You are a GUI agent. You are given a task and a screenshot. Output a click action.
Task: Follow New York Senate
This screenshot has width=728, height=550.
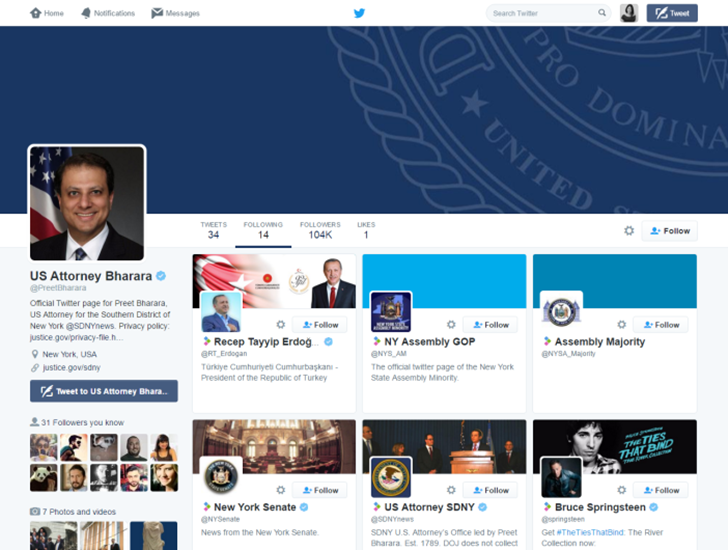319,490
